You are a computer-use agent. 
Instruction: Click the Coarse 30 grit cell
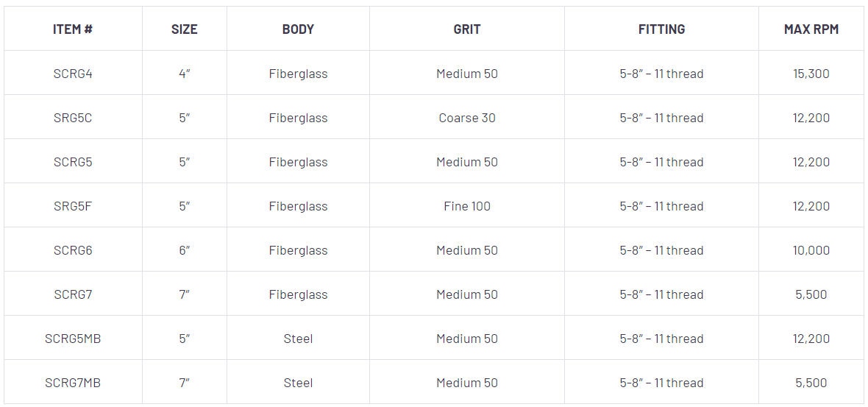[467, 118]
